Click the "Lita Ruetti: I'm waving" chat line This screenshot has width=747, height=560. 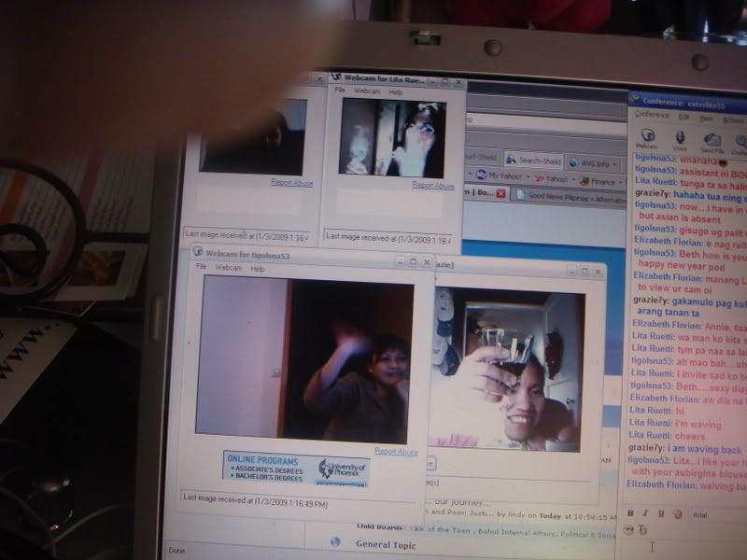pyautogui.click(x=675, y=423)
